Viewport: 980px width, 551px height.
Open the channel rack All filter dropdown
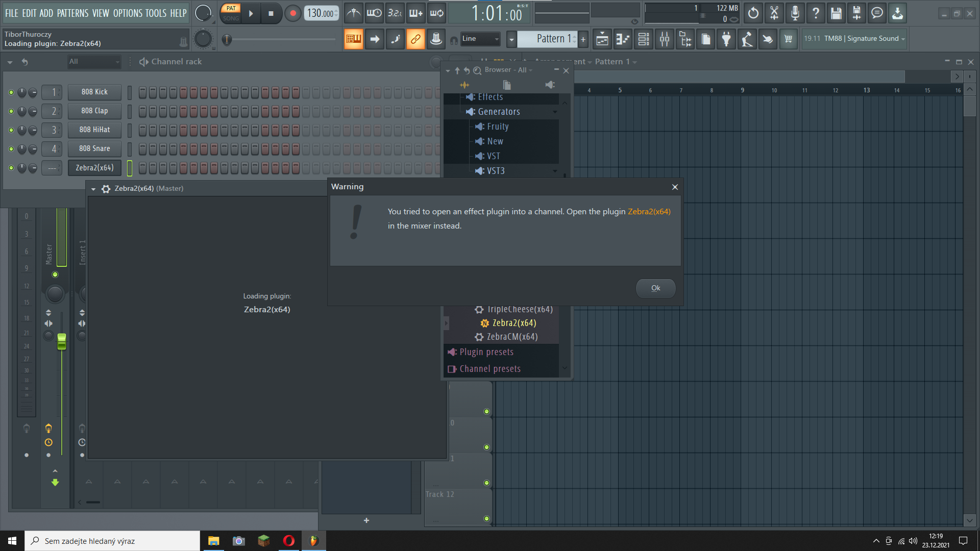click(95, 62)
